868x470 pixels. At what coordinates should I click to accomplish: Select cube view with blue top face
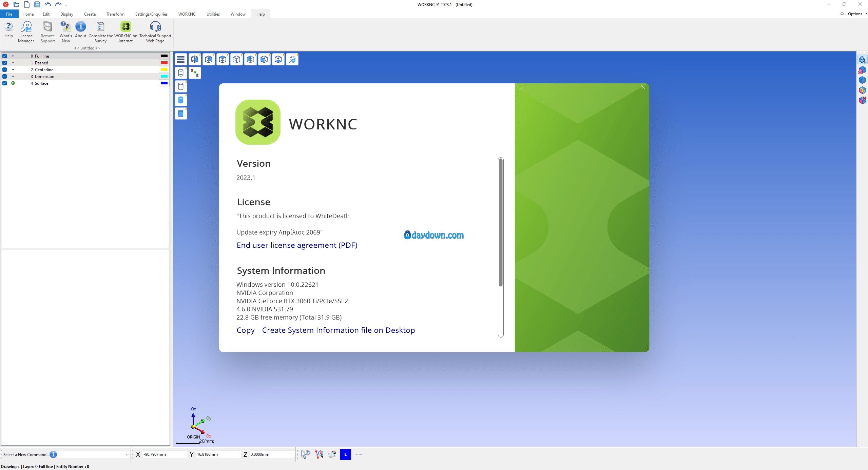[x=223, y=59]
